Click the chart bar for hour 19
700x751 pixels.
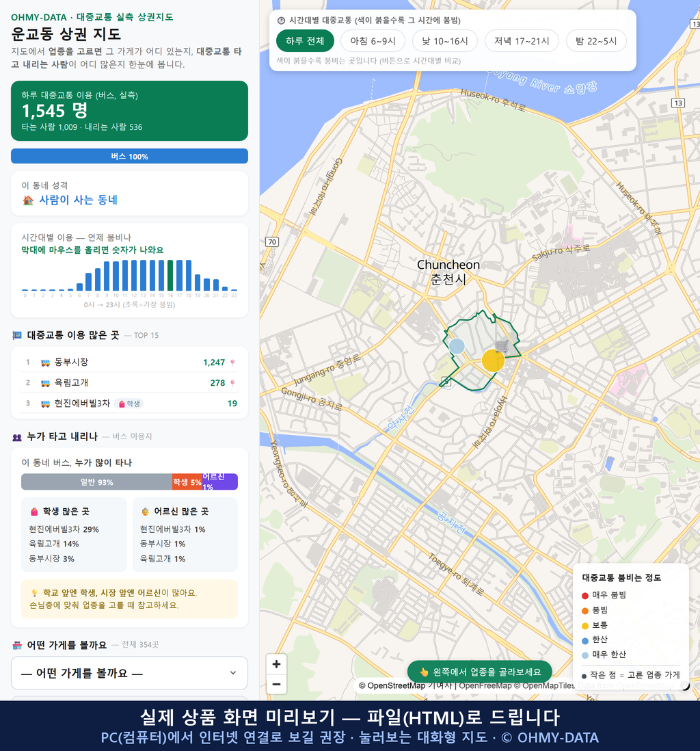(x=198, y=282)
